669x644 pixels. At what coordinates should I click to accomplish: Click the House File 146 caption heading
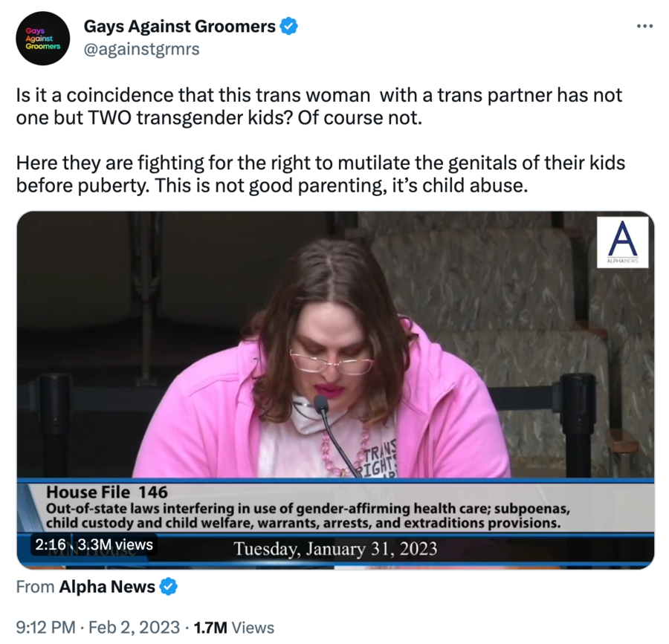click(107, 492)
